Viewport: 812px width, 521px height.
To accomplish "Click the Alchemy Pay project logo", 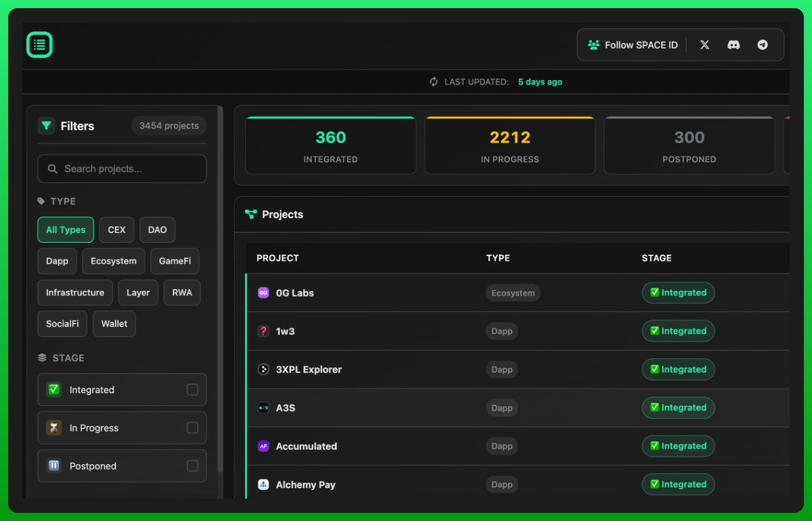I will [x=263, y=484].
